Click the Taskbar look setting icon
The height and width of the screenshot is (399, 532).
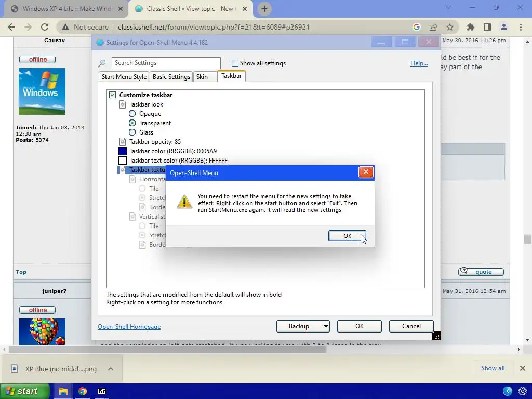(123, 104)
